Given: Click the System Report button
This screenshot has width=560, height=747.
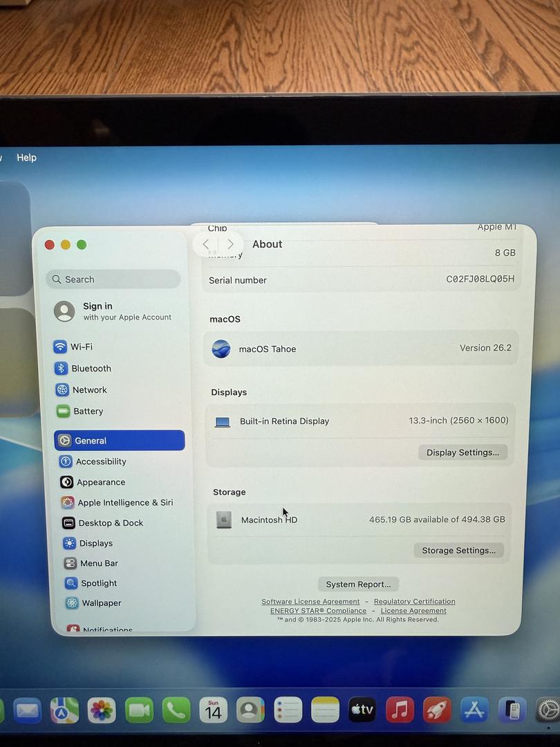Looking at the screenshot, I should [358, 584].
